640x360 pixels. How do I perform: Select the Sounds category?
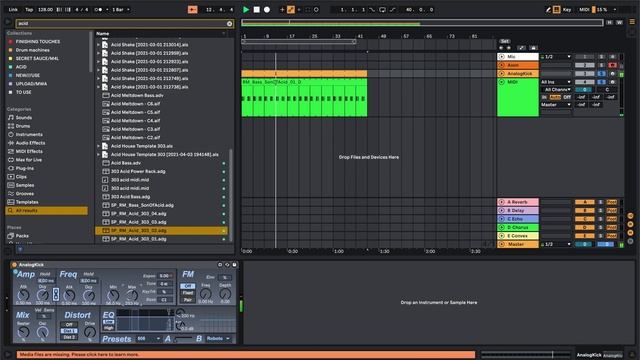[x=23, y=118]
